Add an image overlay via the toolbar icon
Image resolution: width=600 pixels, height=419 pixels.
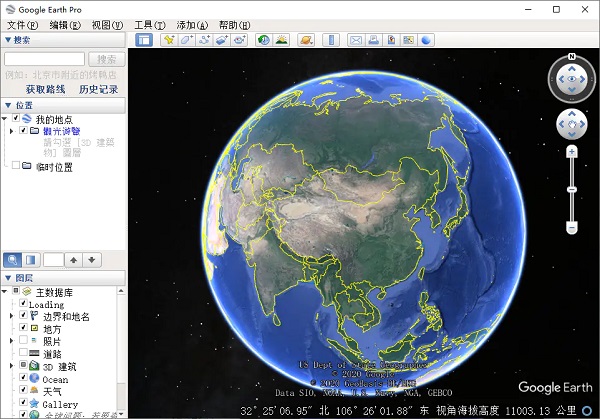pyautogui.click(x=222, y=40)
